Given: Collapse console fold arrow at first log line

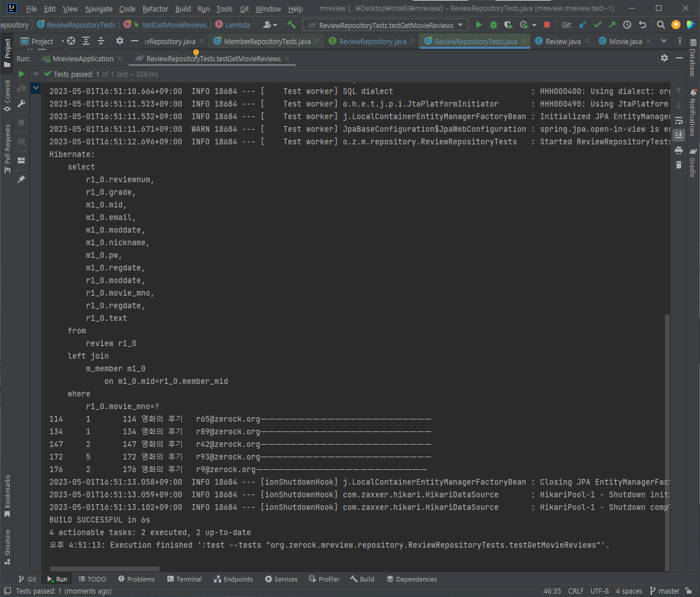Looking at the screenshot, I should [x=36, y=88].
